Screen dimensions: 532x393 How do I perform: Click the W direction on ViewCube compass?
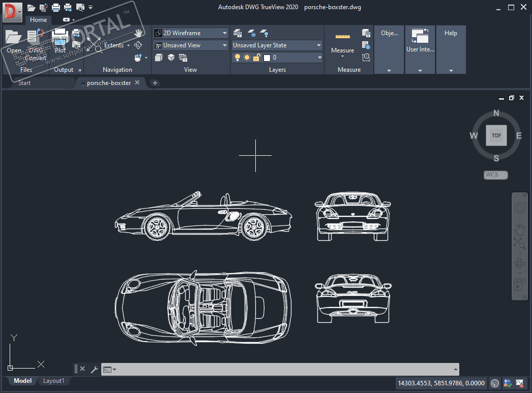(x=474, y=136)
